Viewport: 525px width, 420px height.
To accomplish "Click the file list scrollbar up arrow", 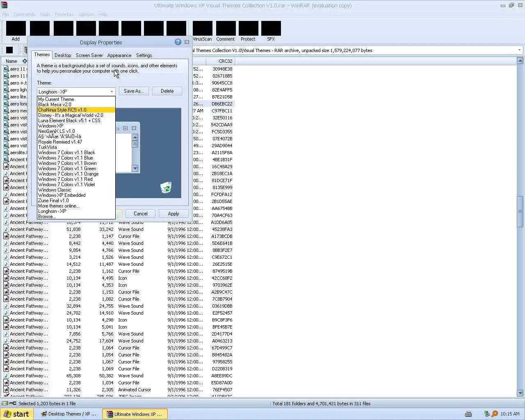I will tap(520, 61).
